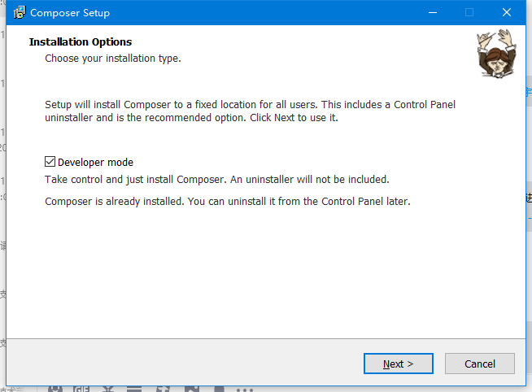532x392 pixels.
Task: Click the 'Composer Setup' window title text
Action: pyautogui.click(x=70, y=13)
